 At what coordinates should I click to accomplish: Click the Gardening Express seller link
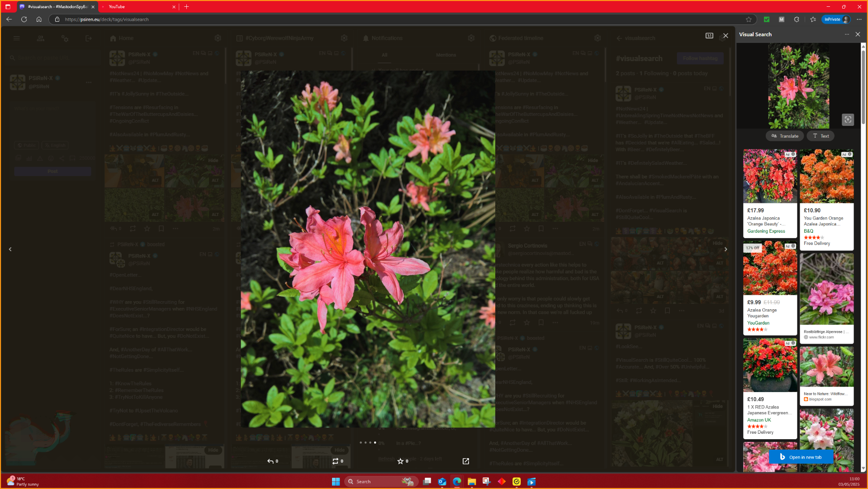point(766,231)
